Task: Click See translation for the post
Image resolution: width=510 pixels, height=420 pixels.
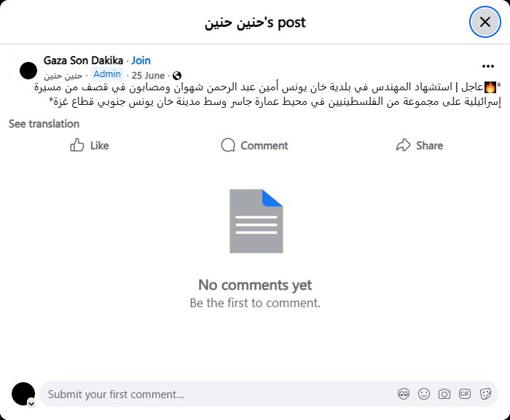Action: pos(44,124)
